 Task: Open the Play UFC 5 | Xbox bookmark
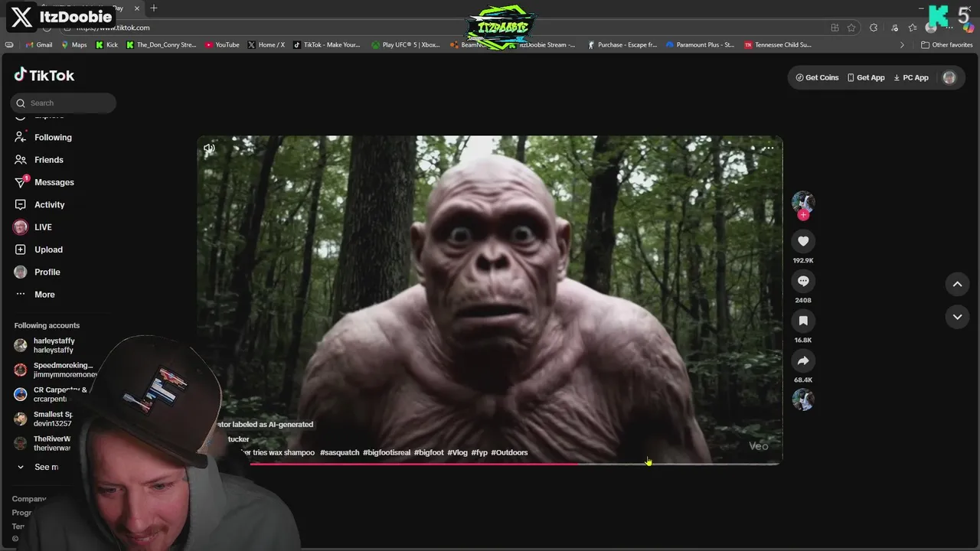[x=406, y=45]
